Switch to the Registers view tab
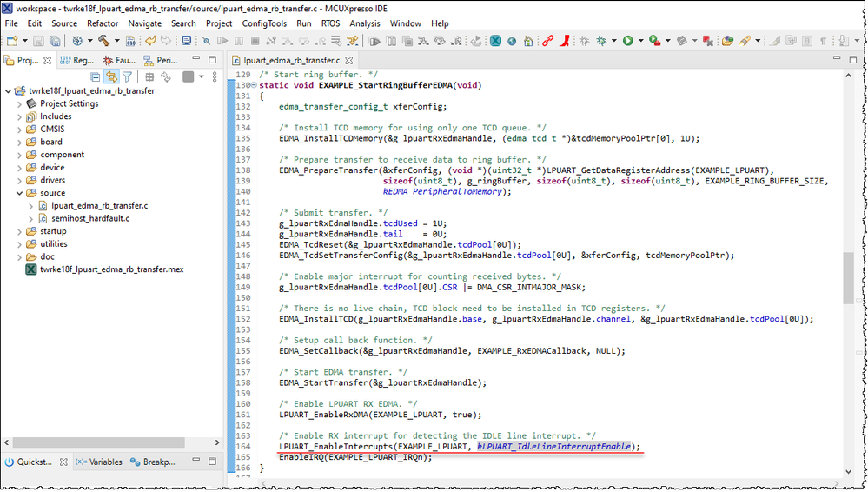 (77, 60)
